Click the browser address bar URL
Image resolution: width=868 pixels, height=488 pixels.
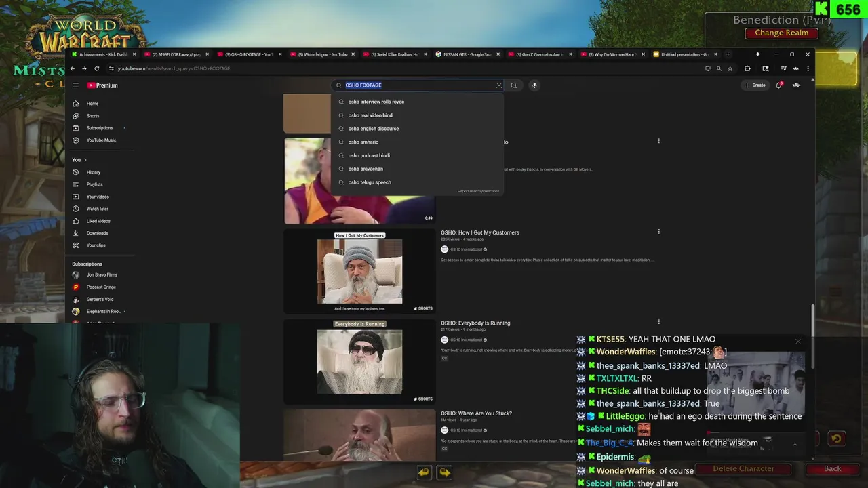coord(174,68)
